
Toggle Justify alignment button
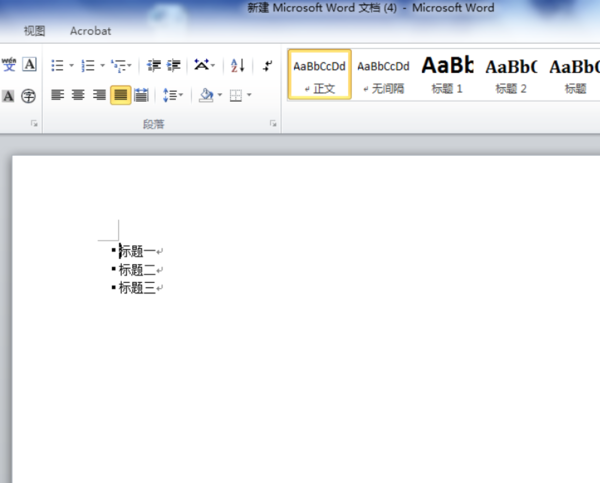[x=121, y=95]
